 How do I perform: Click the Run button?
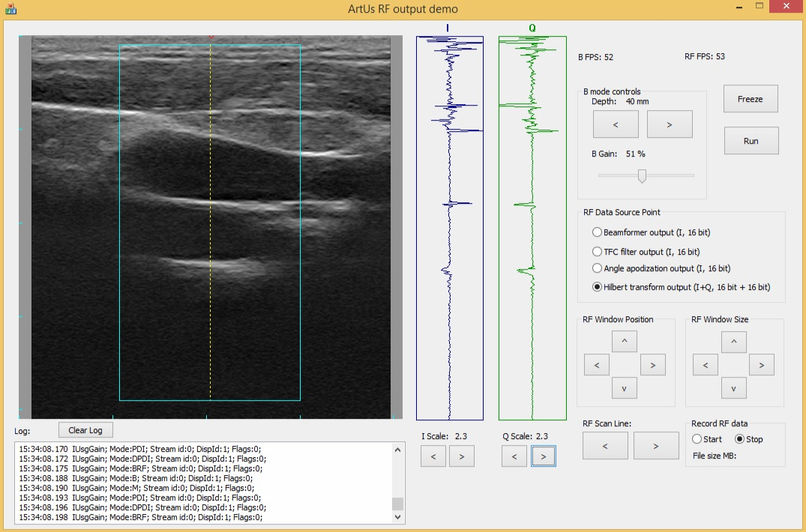[x=751, y=141]
